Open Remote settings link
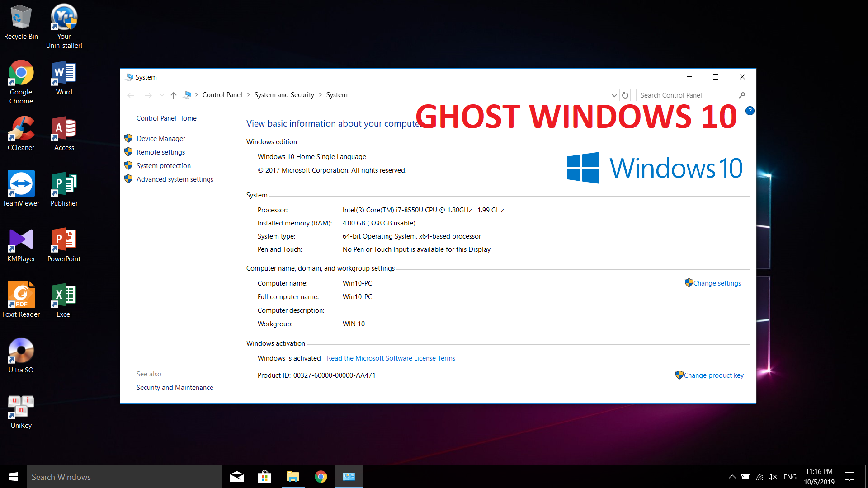Viewport: 868px width, 488px height. [x=160, y=152]
